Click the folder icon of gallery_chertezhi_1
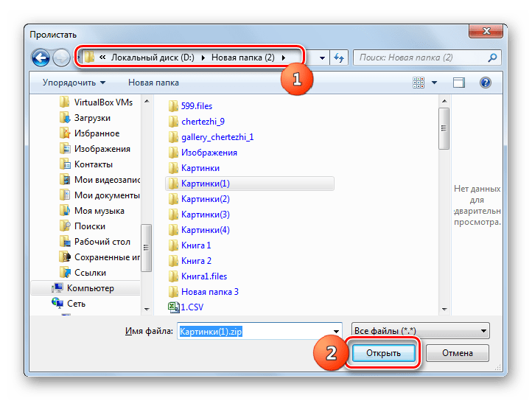This screenshot has width=532, height=401. click(173, 137)
